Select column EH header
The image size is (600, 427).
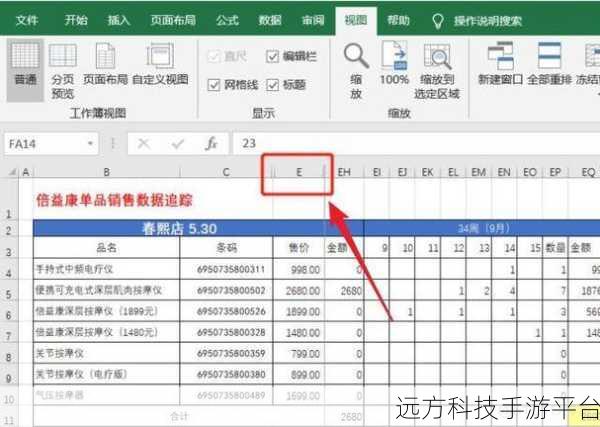(x=344, y=172)
